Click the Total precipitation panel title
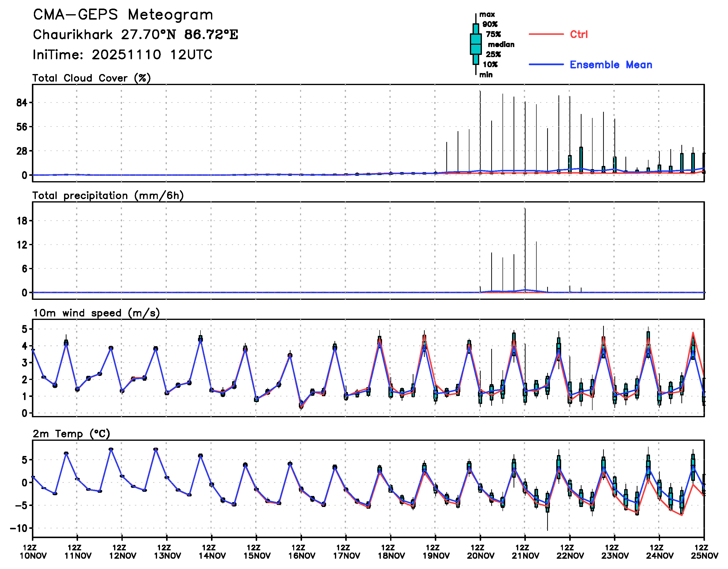 coord(108,196)
